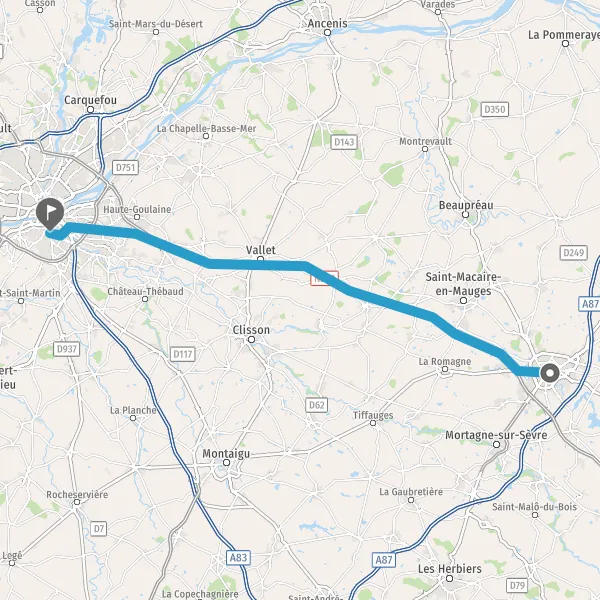Select the Mortagne-sur-Sèvre town label

tap(496, 435)
